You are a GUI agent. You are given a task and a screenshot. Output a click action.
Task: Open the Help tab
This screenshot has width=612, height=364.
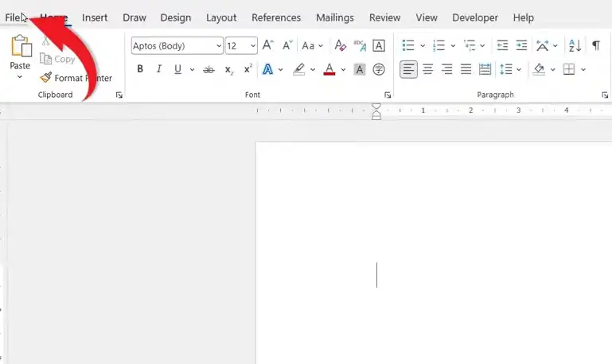pyautogui.click(x=523, y=17)
